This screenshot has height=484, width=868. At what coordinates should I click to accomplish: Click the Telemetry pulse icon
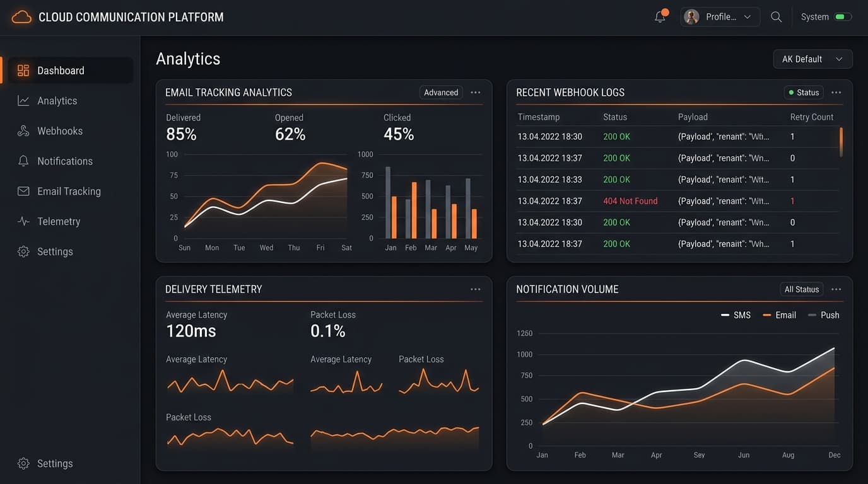pyautogui.click(x=23, y=221)
